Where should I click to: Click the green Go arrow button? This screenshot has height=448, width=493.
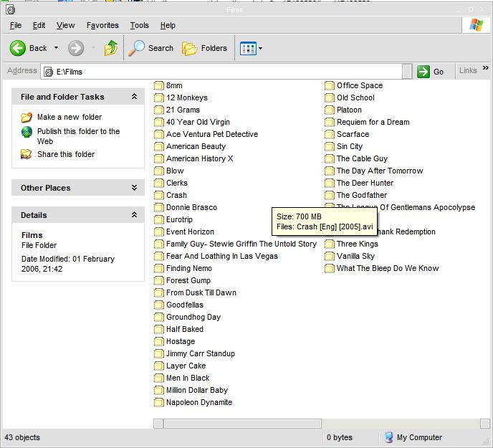pyautogui.click(x=423, y=72)
